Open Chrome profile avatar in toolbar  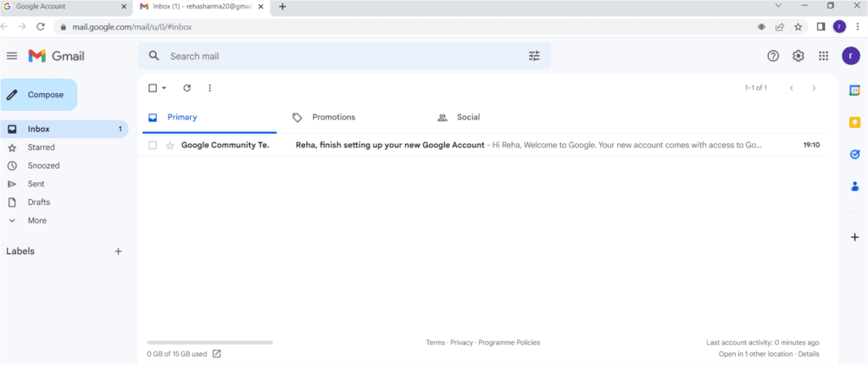840,26
